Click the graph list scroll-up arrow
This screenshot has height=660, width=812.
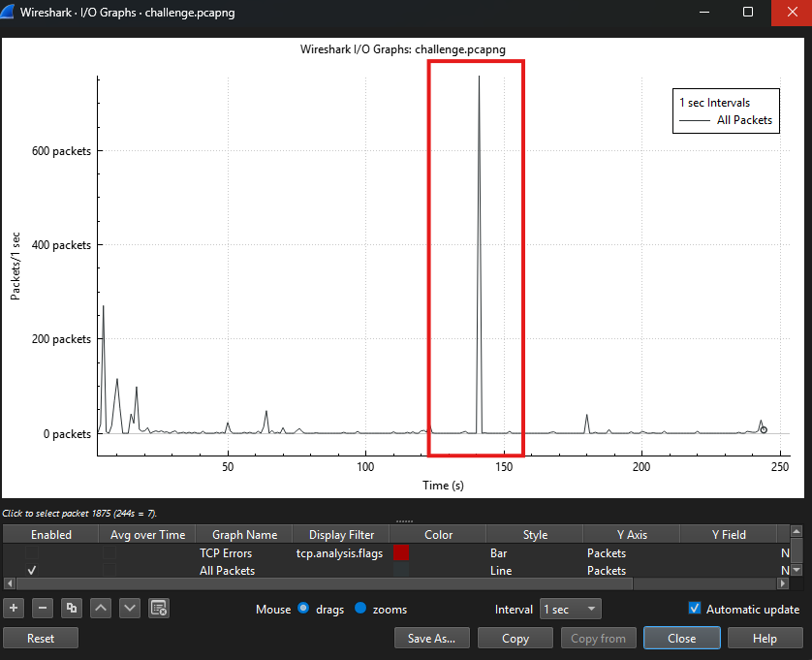tap(796, 531)
